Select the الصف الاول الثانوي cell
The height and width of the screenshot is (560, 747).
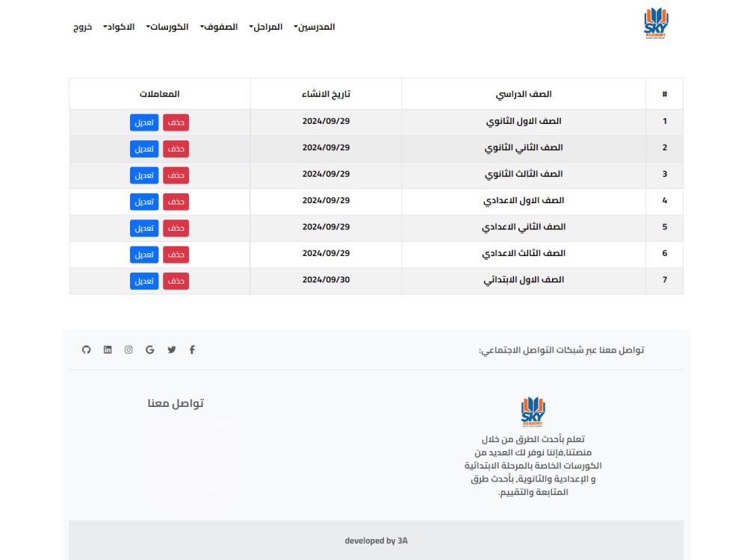524,122
